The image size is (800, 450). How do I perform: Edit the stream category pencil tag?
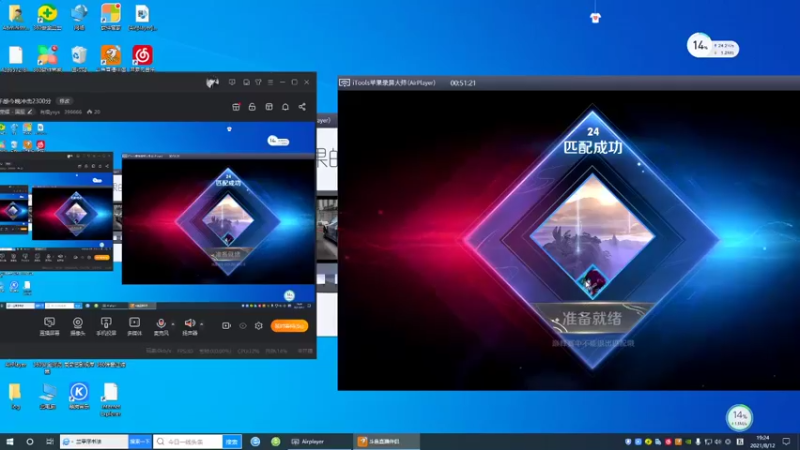click(x=30, y=112)
